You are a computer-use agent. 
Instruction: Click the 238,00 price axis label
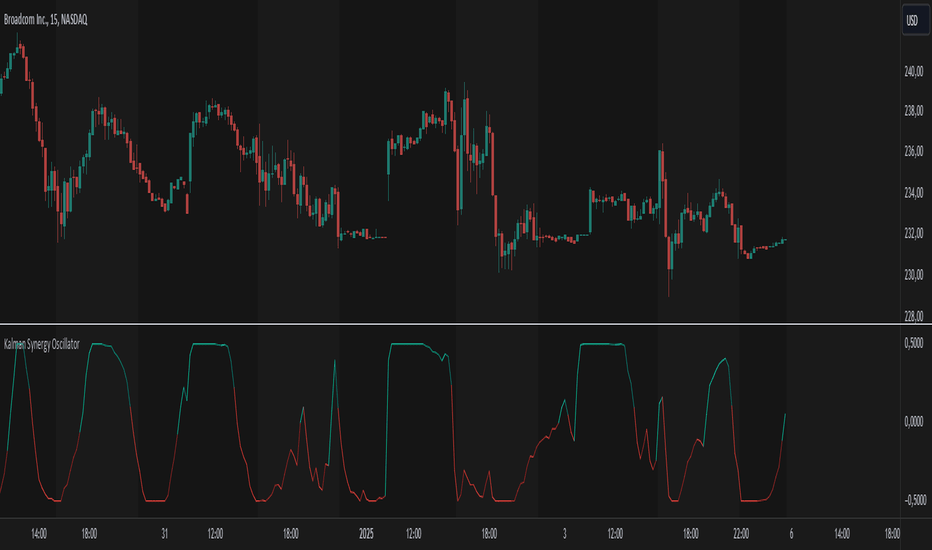(914, 111)
